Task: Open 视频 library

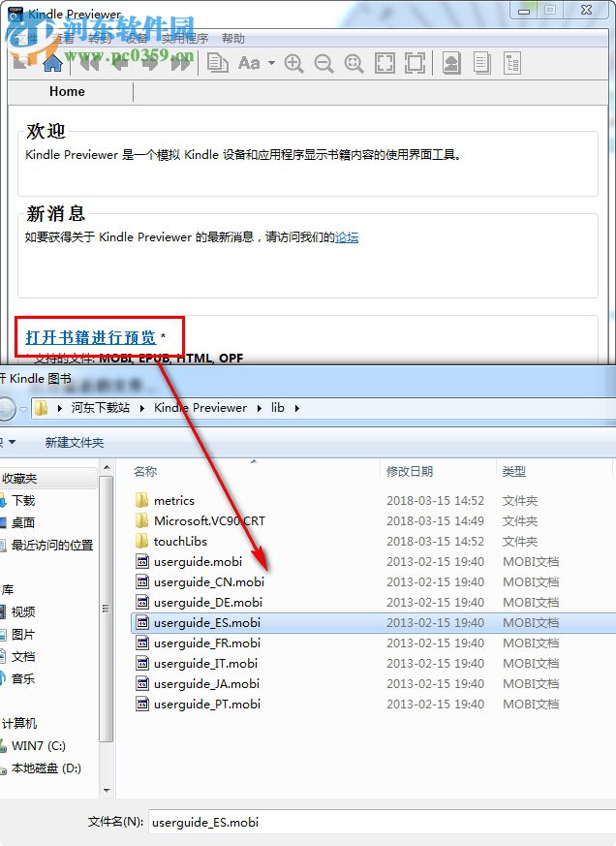Action: click(x=23, y=611)
